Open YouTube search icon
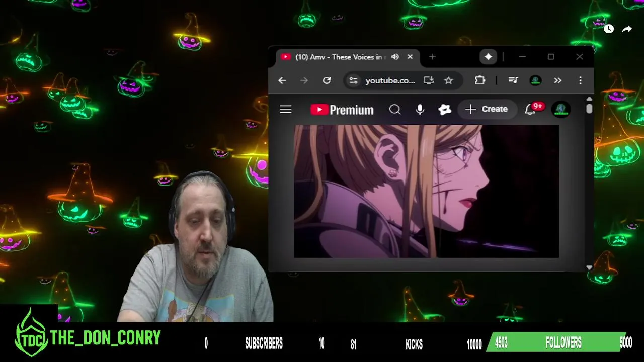 [x=395, y=109]
